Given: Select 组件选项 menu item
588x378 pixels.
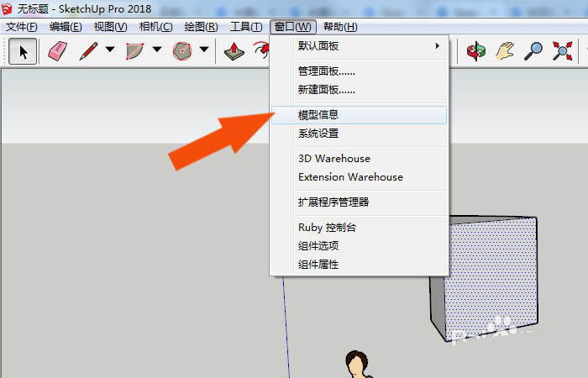Looking at the screenshot, I should [360, 245].
